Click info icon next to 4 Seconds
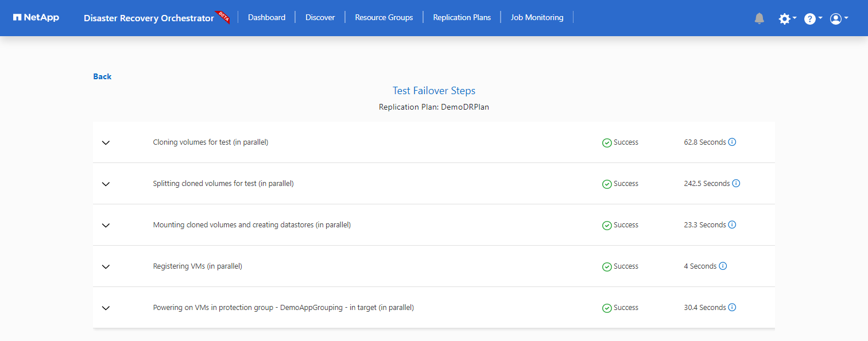The width and height of the screenshot is (868, 341). [x=723, y=266]
